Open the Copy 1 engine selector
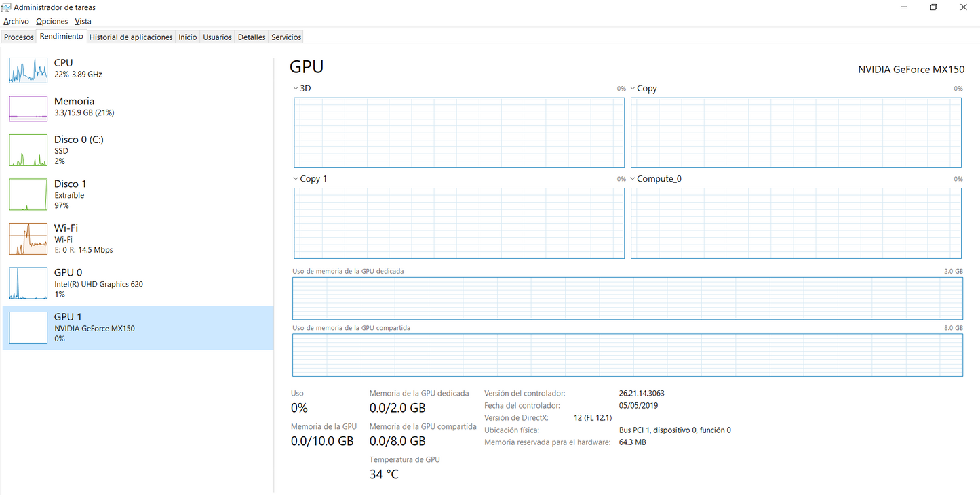The width and height of the screenshot is (980, 498). pos(296,179)
